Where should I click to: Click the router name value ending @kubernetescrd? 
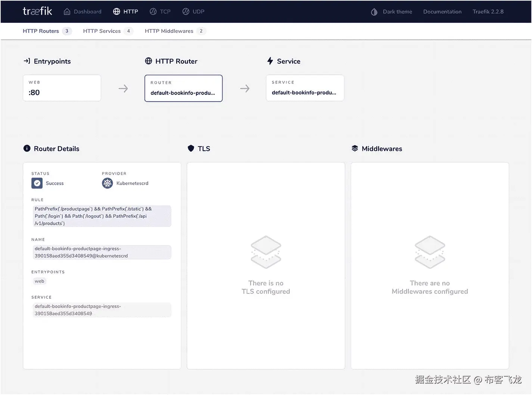click(102, 252)
